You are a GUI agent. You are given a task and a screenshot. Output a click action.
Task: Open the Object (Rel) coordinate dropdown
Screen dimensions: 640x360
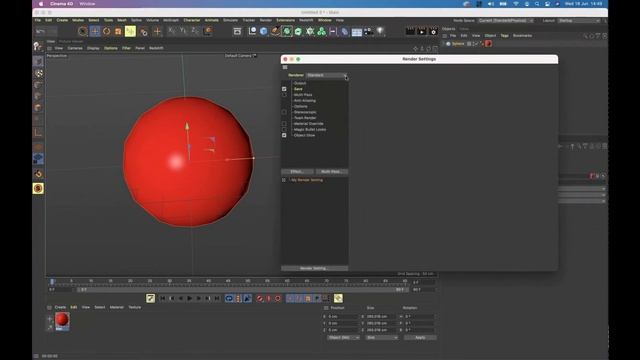click(x=343, y=338)
